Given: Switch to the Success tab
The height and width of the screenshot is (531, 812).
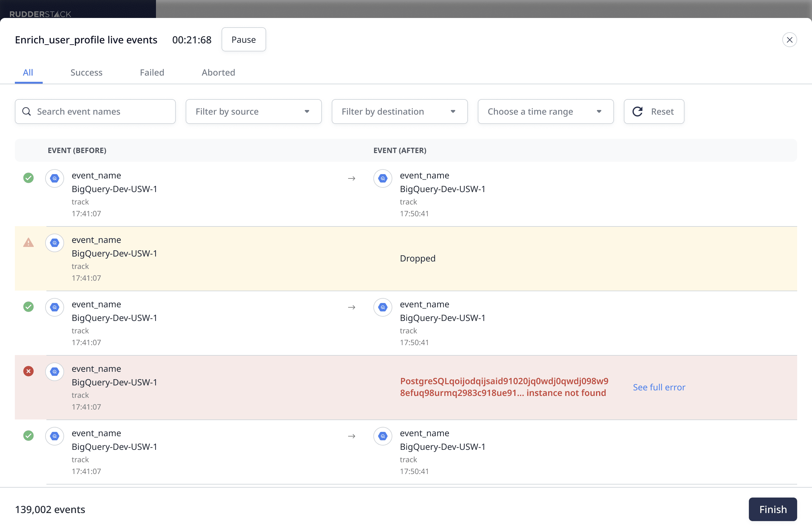Looking at the screenshot, I should pyautogui.click(x=86, y=72).
